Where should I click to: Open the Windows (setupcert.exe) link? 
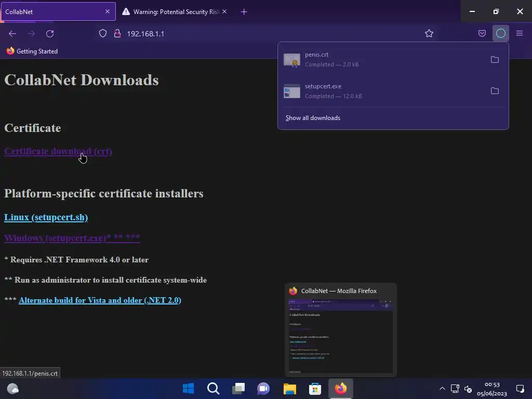72,238
